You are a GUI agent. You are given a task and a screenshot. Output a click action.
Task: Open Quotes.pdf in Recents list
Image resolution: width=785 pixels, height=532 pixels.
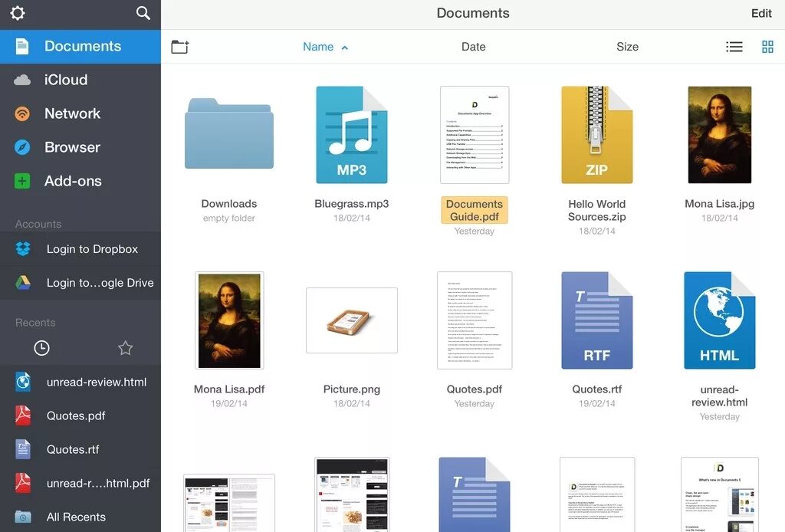(x=80, y=416)
